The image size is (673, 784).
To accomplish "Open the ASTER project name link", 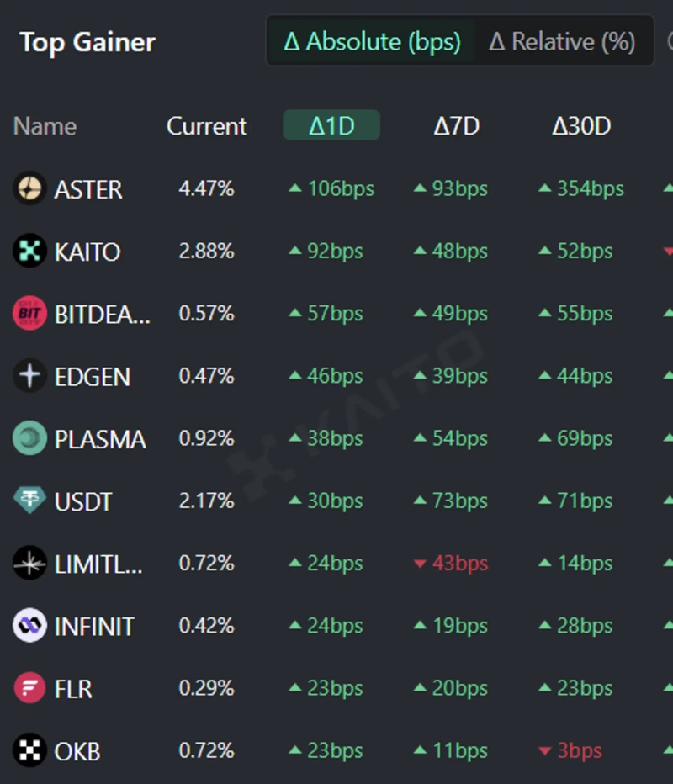I will click(x=88, y=189).
